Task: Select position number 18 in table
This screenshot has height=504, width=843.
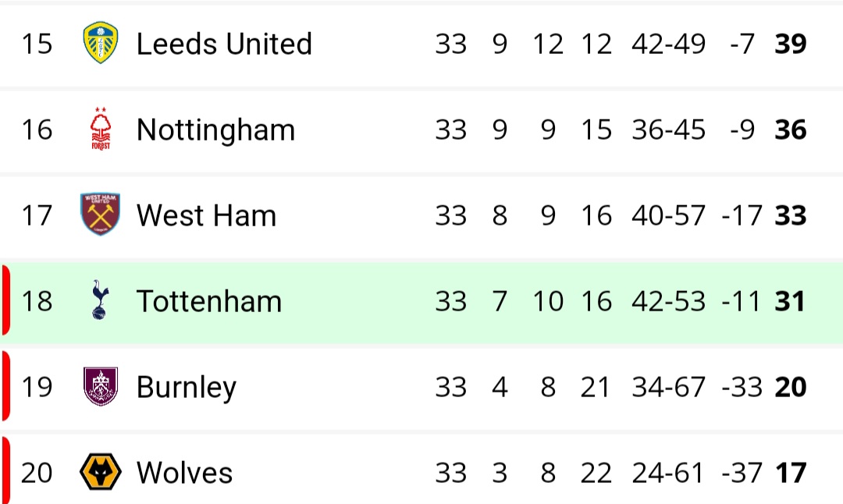Action: pyautogui.click(x=37, y=301)
